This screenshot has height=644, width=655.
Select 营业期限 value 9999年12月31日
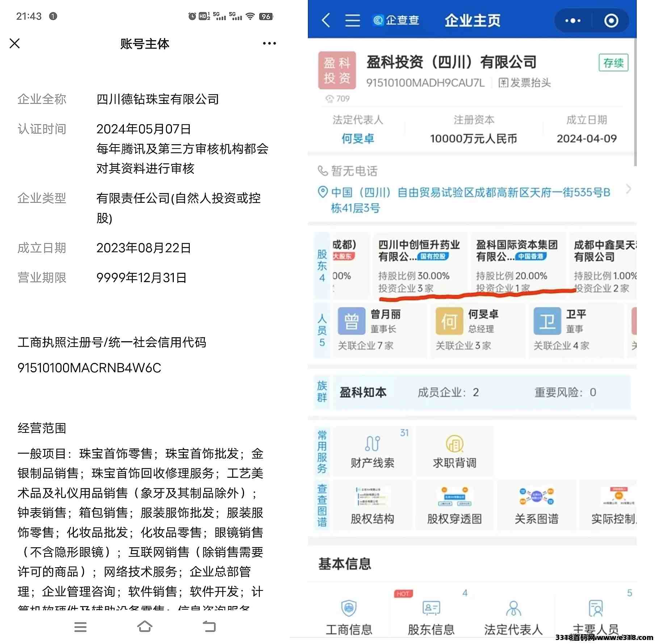coord(141,277)
